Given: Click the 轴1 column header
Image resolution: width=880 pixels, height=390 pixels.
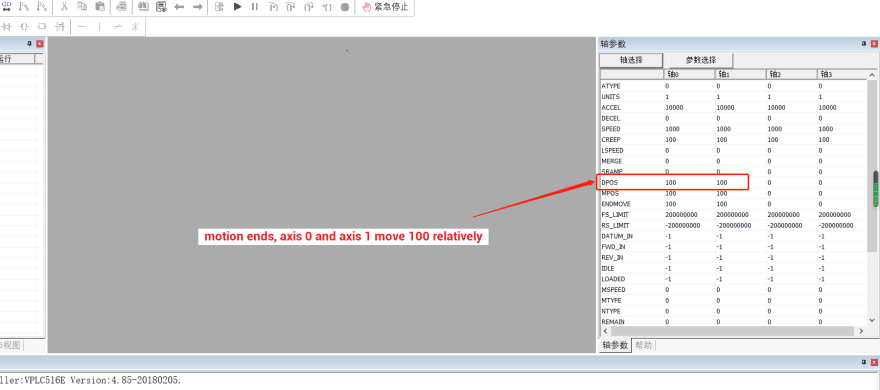Looking at the screenshot, I should (x=740, y=74).
